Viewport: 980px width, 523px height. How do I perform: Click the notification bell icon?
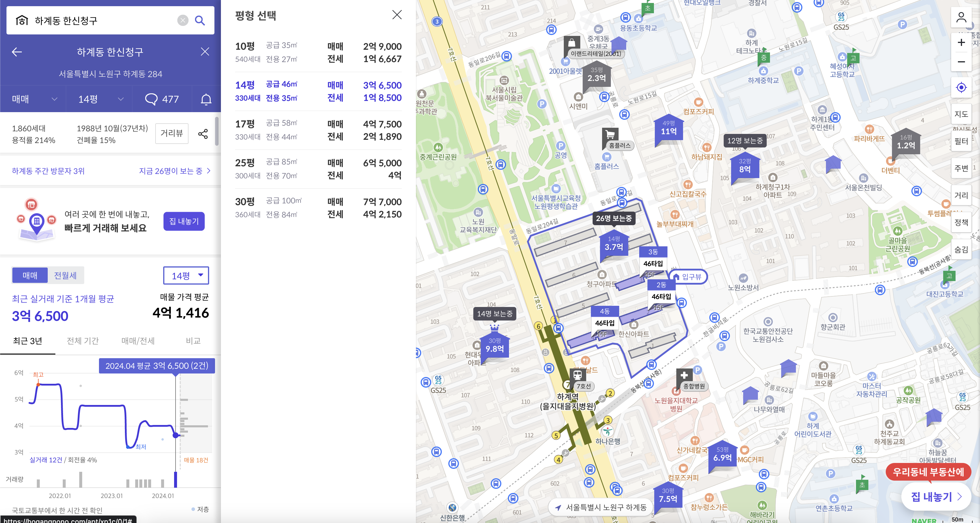[x=206, y=99]
